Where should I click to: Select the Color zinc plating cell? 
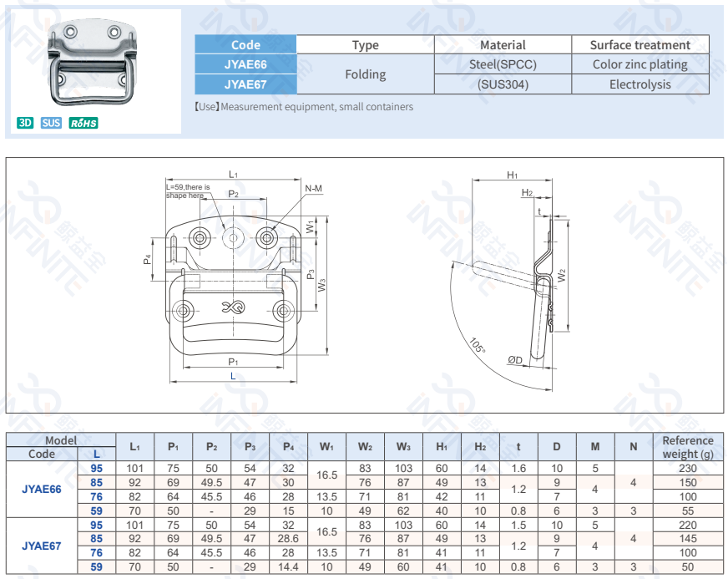click(x=640, y=64)
